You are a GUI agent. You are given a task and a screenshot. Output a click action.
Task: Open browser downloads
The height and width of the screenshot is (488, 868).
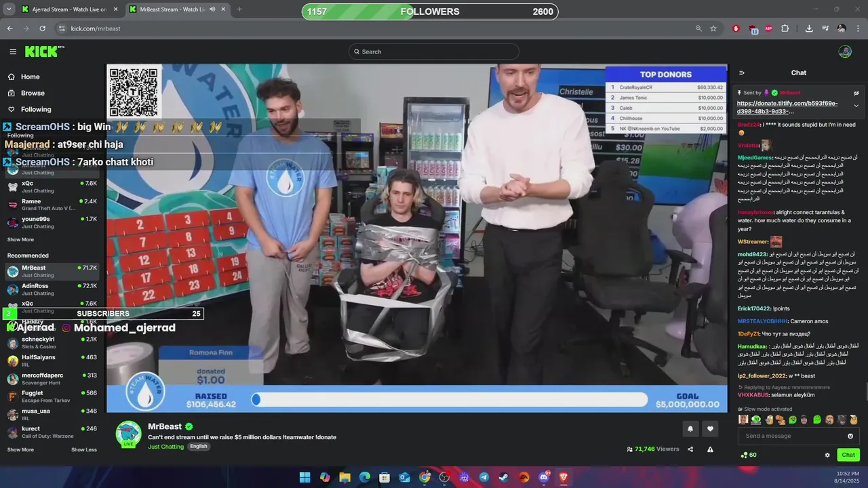[809, 28]
